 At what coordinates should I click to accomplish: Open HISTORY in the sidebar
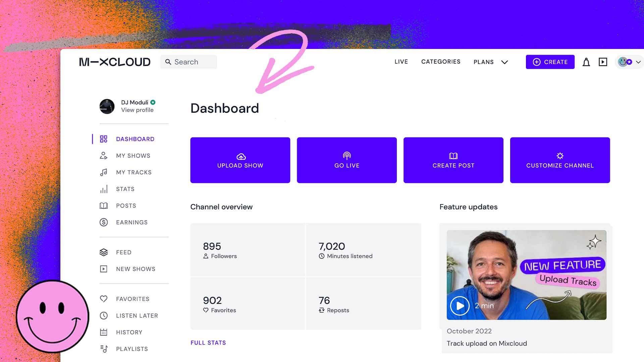tap(129, 333)
